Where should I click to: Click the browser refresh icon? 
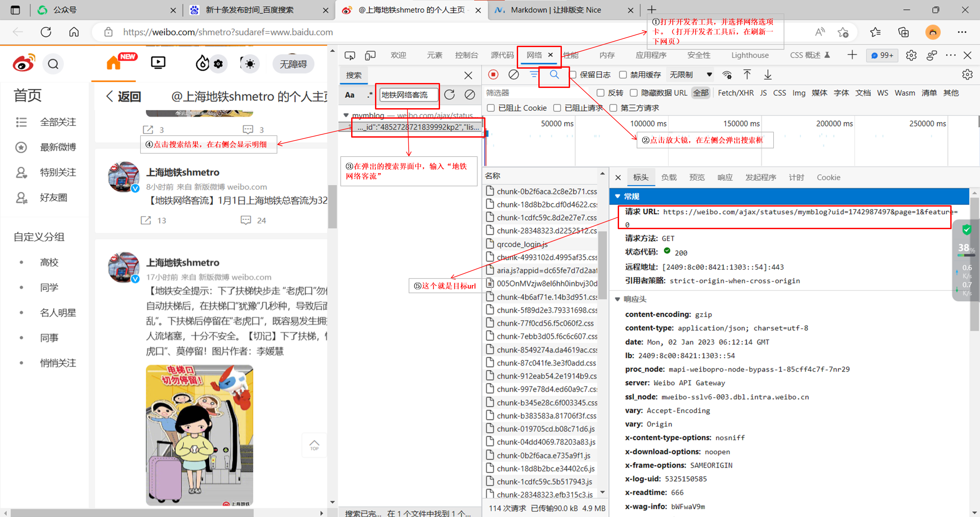click(46, 32)
